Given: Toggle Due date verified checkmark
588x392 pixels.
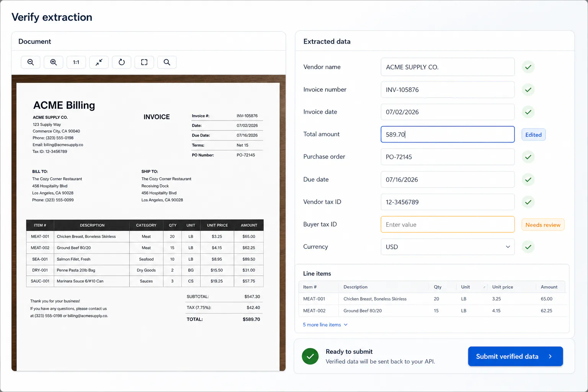Looking at the screenshot, I should pyautogui.click(x=528, y=180).
